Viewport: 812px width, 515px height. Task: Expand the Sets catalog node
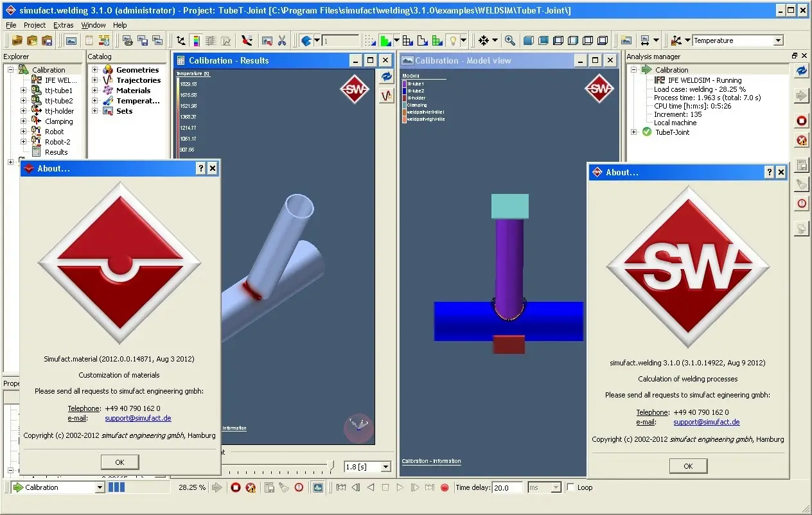click(94, 111)
